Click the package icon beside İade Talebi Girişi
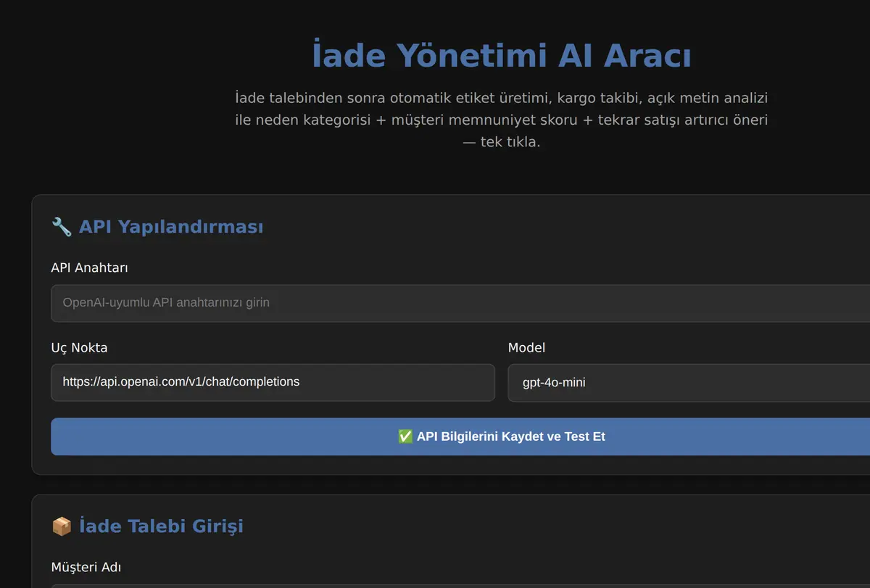Viewport: 870px width, 588px height. point(62,526)
